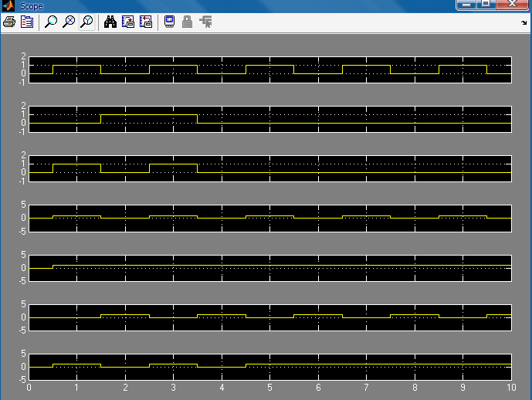Click the lock axes selection icon
The image size is (532, 400).
pyautogui.click(x=188, y=22)
